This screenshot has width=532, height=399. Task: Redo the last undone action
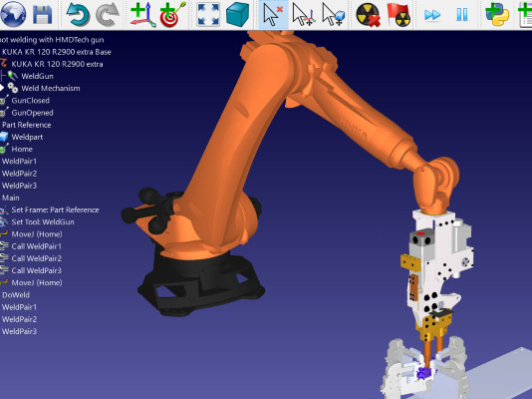(x=108, y=15)
